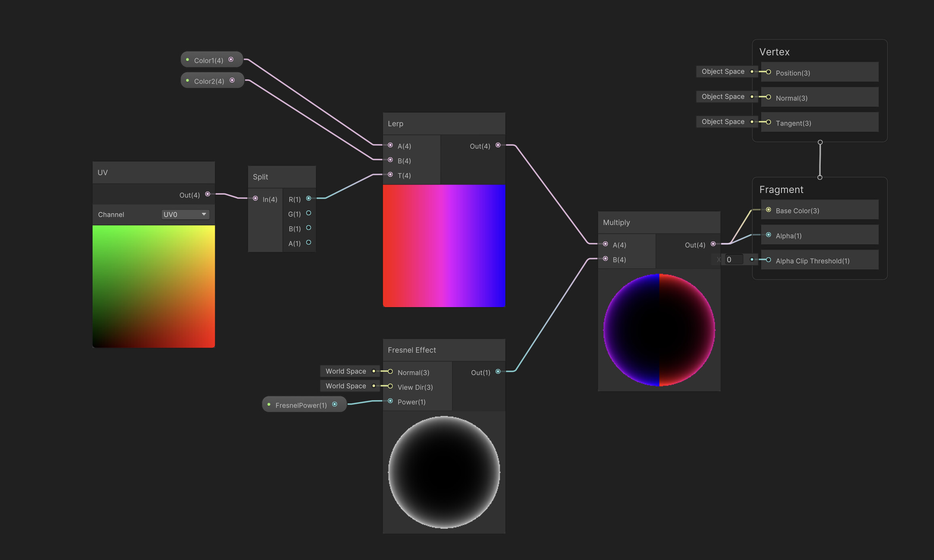Image resolution: width=934 pixels, height=560 pixels.
Task: Click the Vertex Normal(3) input port
Action: click(768, 97)
